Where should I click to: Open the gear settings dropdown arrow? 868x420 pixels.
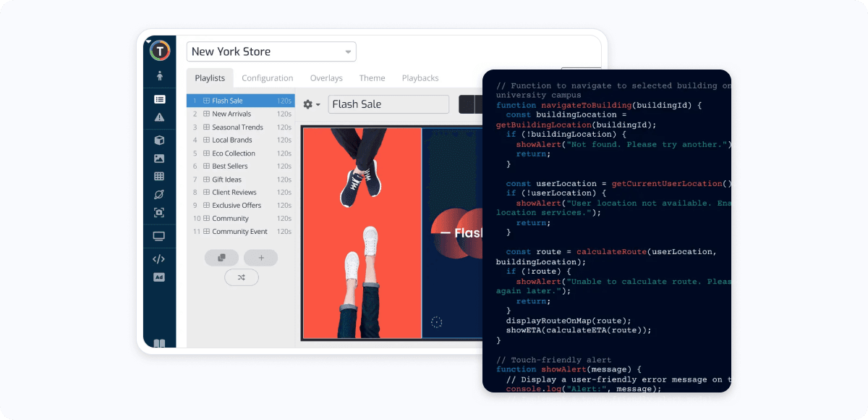(312, 104)
